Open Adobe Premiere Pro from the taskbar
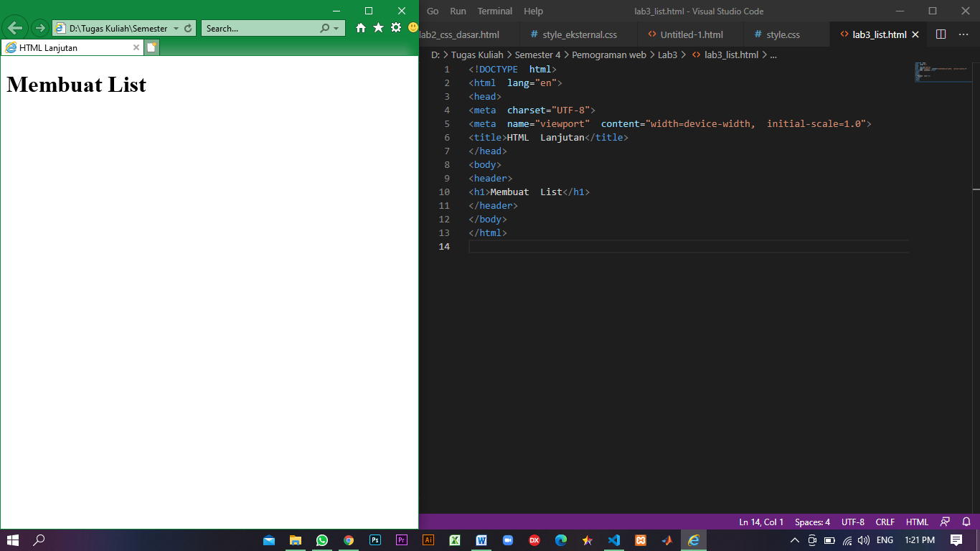Viewport: 980px width, 551px height. 401,540
